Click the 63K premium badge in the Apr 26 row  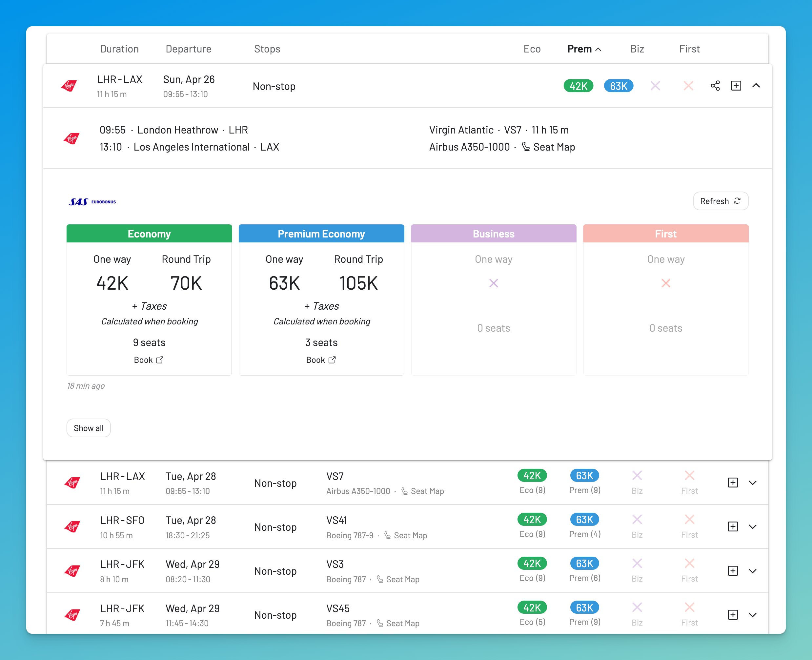[618, 86]
